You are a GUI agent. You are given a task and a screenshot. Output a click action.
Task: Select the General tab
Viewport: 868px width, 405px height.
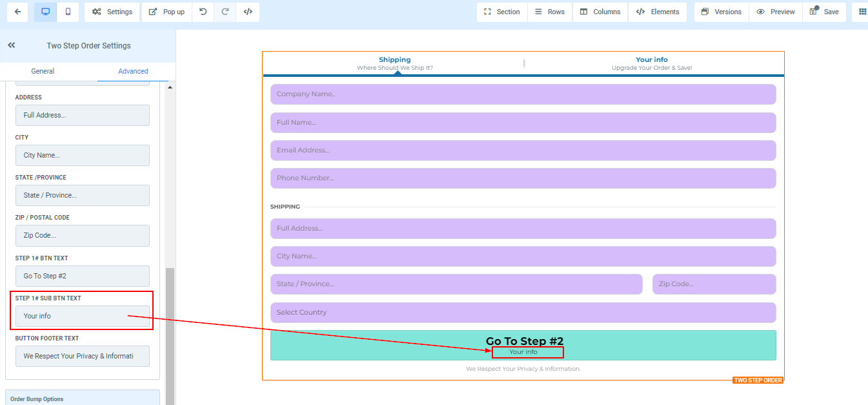(43, 71)
